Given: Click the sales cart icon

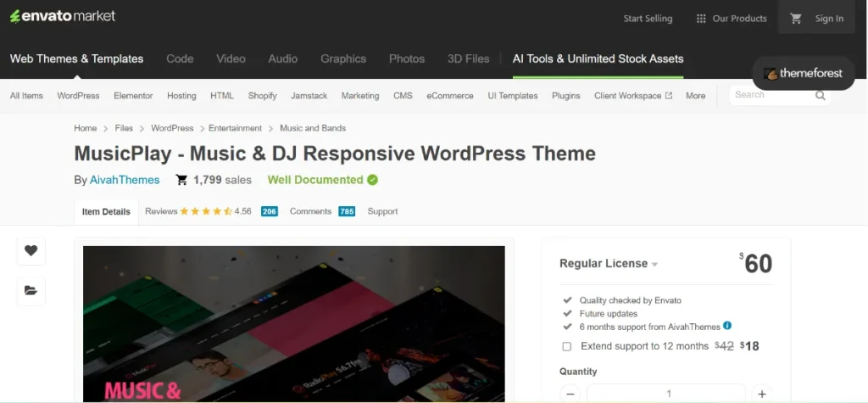Looking at the screenshot, I should click(181, 180).
